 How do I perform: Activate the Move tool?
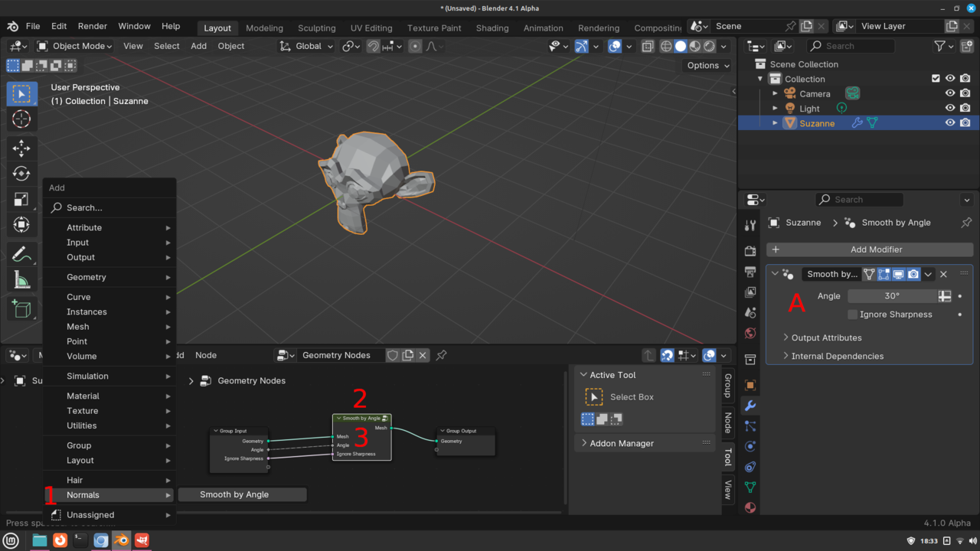coord(21,148)
